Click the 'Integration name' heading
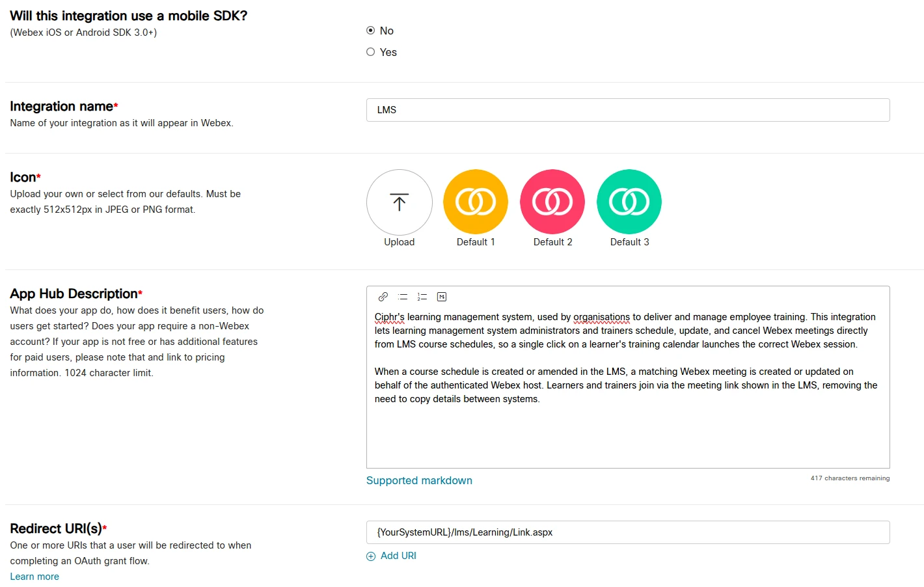 click(61, 106)
